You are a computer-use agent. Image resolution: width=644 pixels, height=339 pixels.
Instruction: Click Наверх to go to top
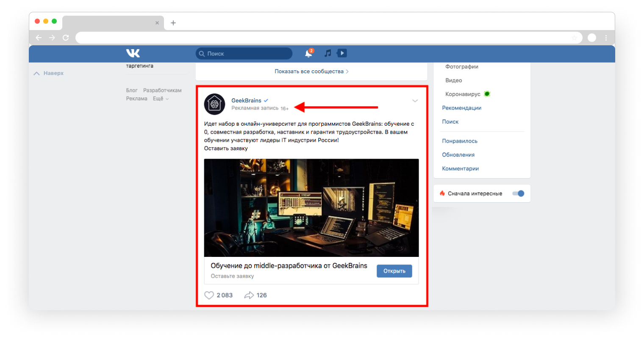[x=49, y=73]
